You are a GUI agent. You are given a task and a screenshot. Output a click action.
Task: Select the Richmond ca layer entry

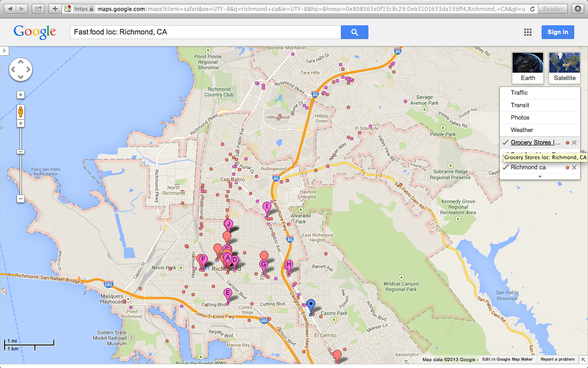(528, 167)
